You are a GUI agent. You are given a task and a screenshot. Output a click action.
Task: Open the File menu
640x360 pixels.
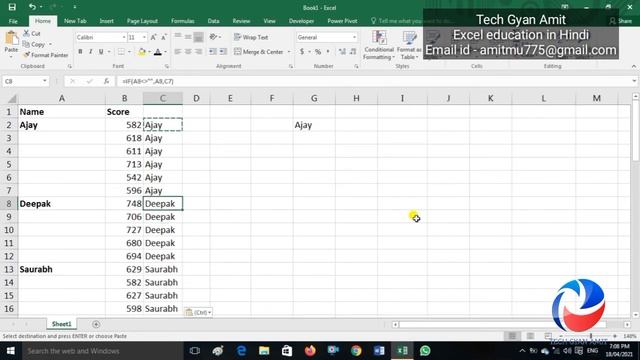[x=13, y=21]
